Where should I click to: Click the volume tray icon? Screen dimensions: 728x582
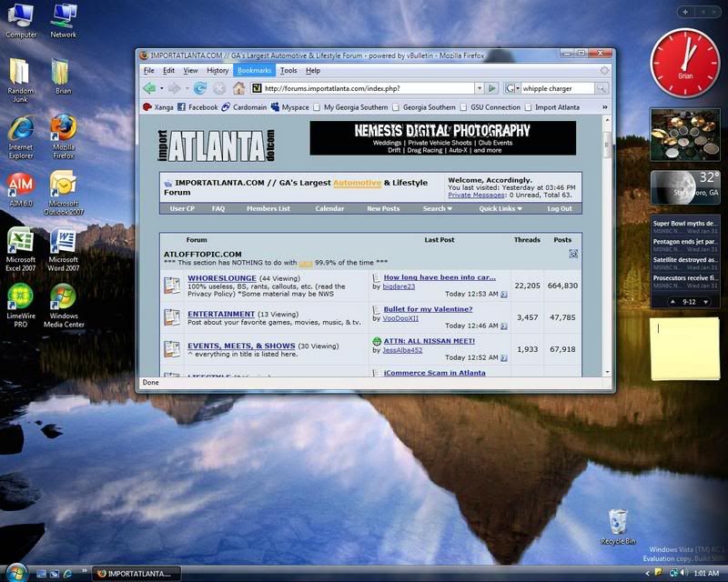684,573
